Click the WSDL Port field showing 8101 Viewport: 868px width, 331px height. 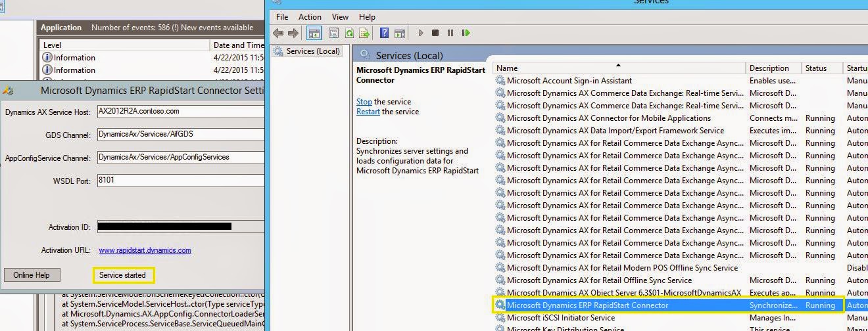[181, 180]
